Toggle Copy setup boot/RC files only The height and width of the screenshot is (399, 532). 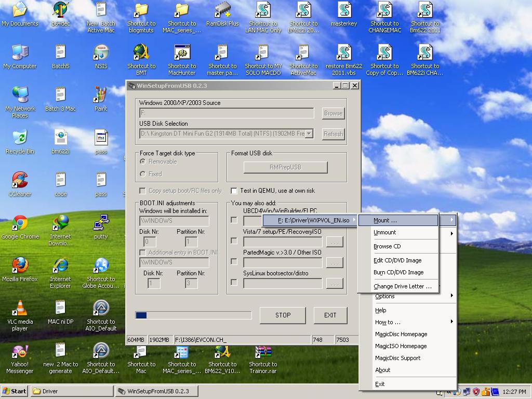click(142, 191)
